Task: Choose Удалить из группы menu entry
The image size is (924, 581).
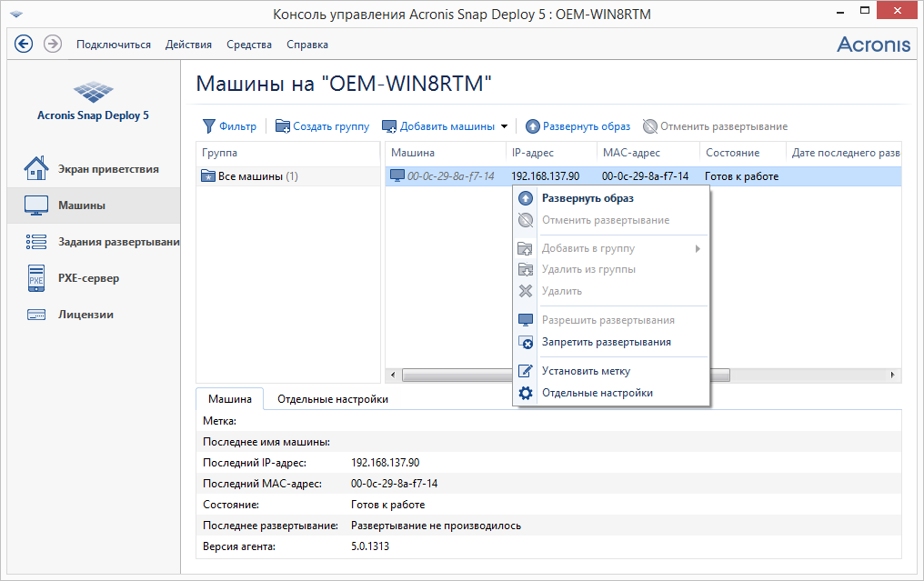Action: click(x=611, y=269)
